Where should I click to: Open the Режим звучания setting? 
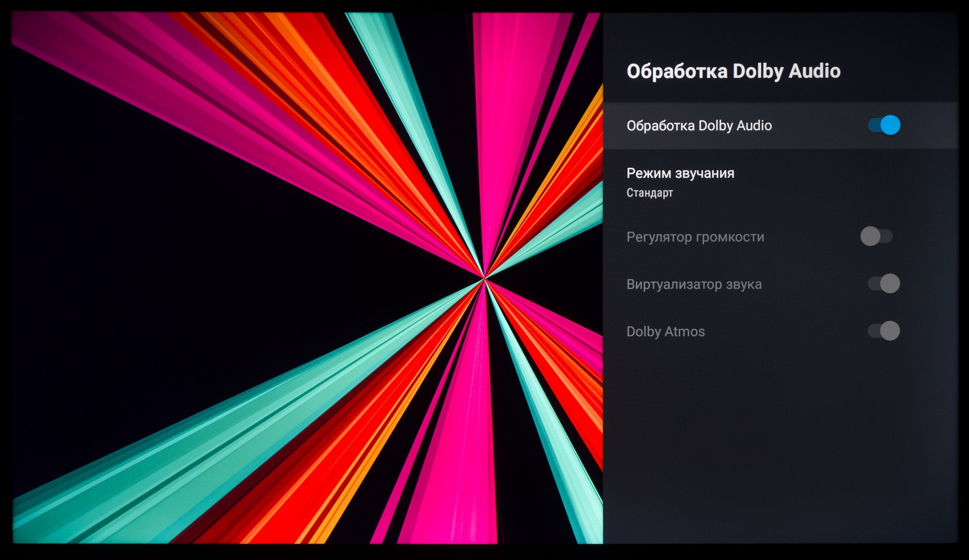click(781, 182)
